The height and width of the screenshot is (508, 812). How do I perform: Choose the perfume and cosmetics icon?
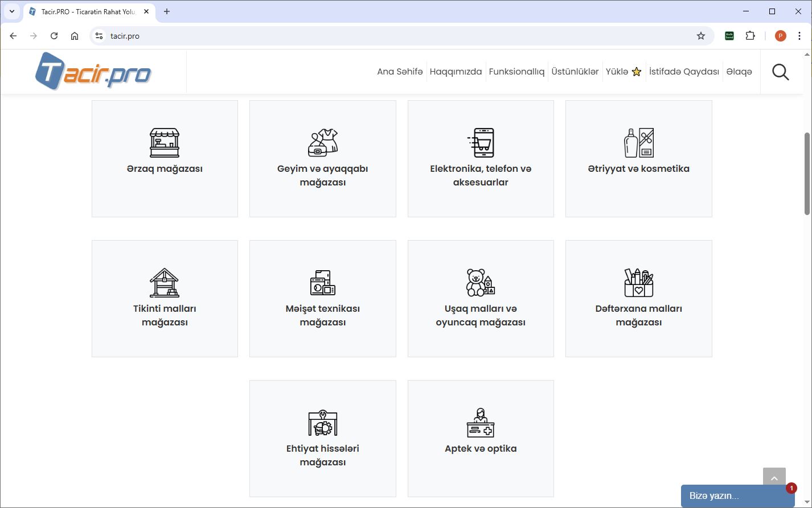[x=638, y=143]
